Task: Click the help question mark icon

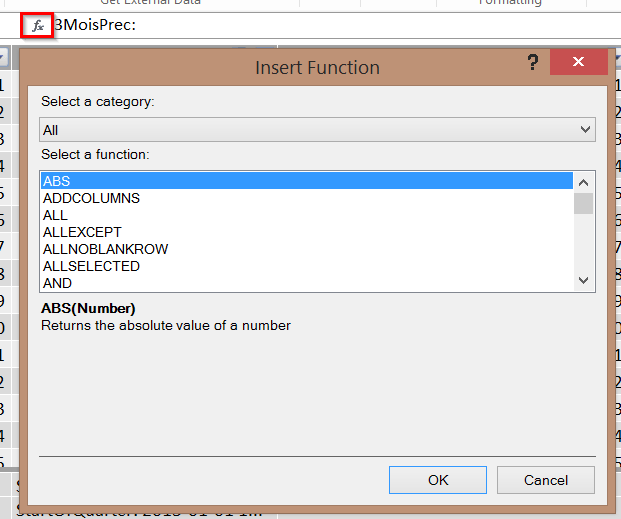Action: click(533, 63)
